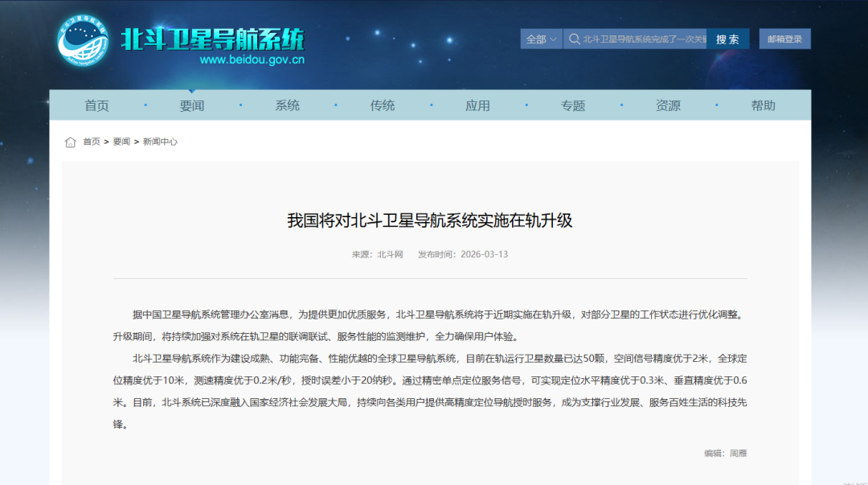Click the publish date 2026-03-13
This screenshot has width=868, height=485.
(x=484, y=254)
